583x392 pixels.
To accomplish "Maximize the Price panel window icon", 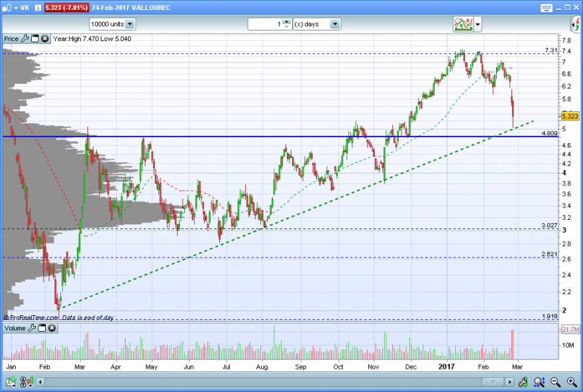I will point(35,38).
